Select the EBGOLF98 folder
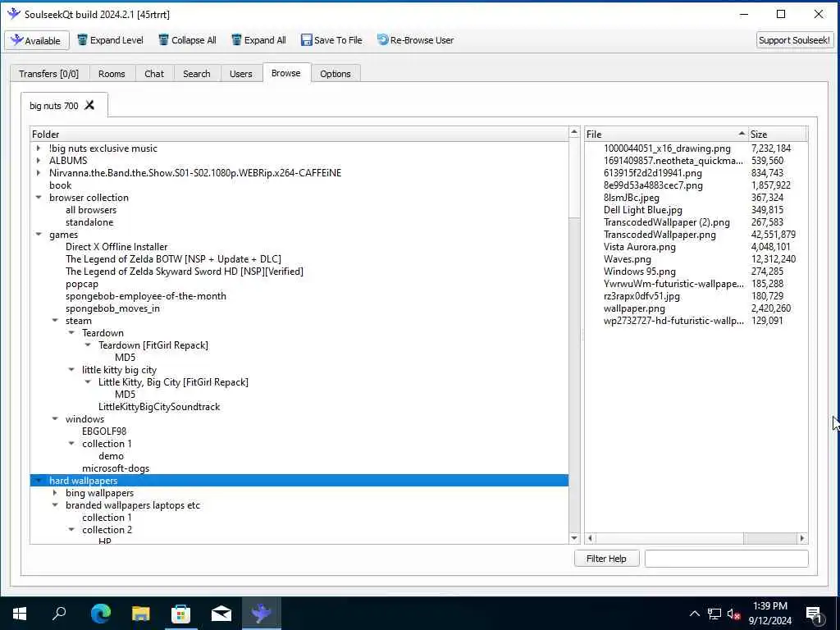Screen dimensions: 840x630 pos(104,431)
